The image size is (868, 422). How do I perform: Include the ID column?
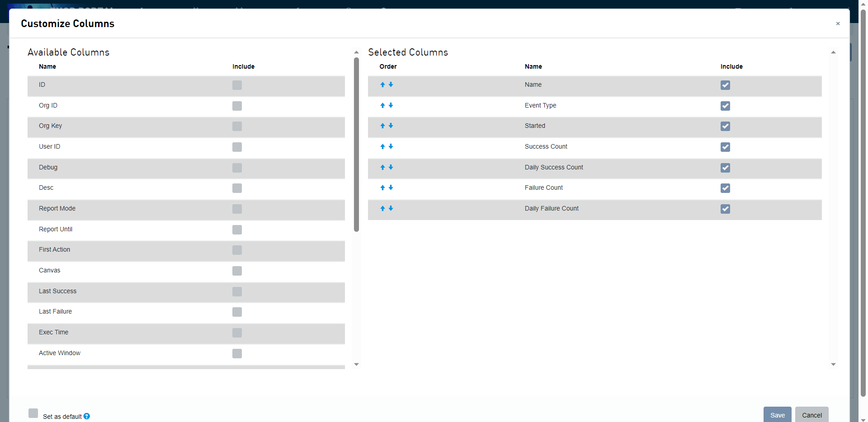(x=237, y=85)
